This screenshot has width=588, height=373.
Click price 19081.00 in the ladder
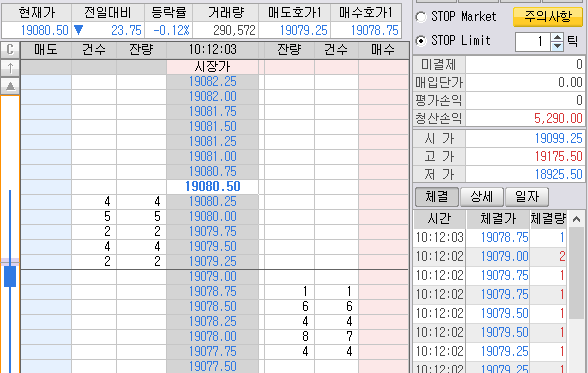[213, 157]
